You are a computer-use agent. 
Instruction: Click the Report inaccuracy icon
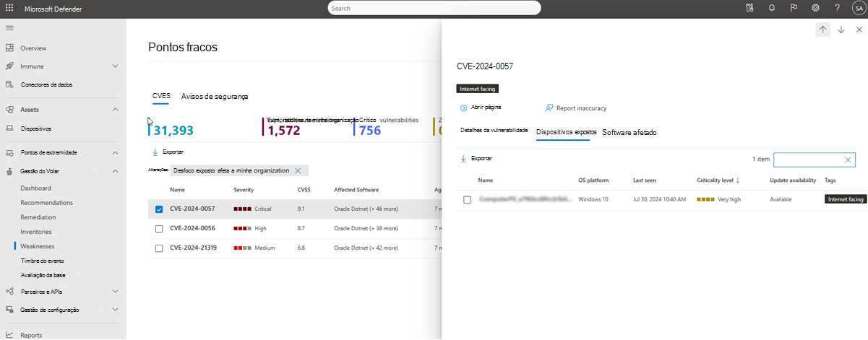click(x=549, y=108)
